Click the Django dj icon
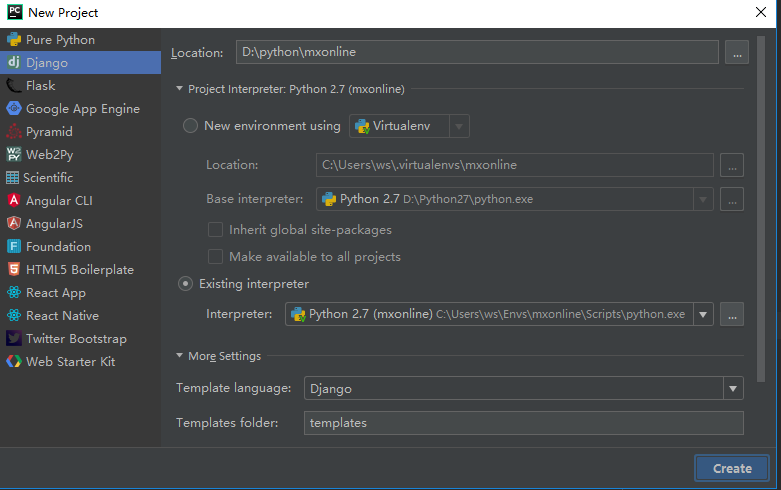This screenshot has width=781, height=490. (14, 62)
